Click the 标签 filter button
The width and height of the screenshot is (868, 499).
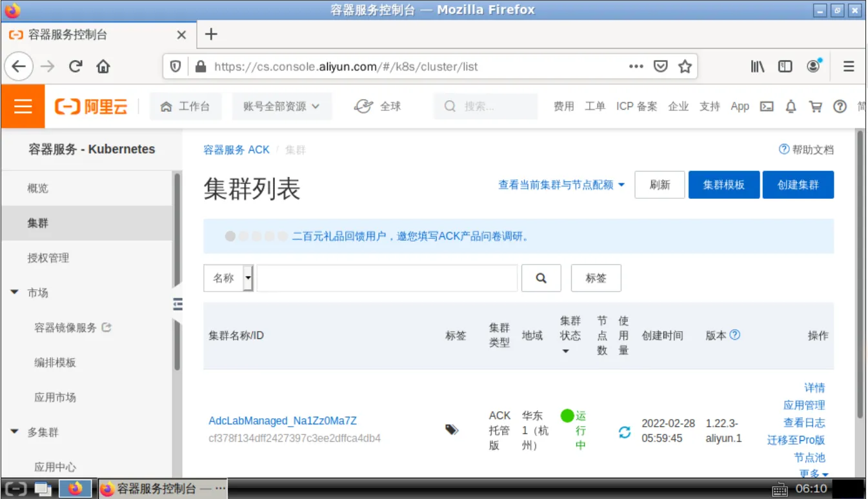596,278
